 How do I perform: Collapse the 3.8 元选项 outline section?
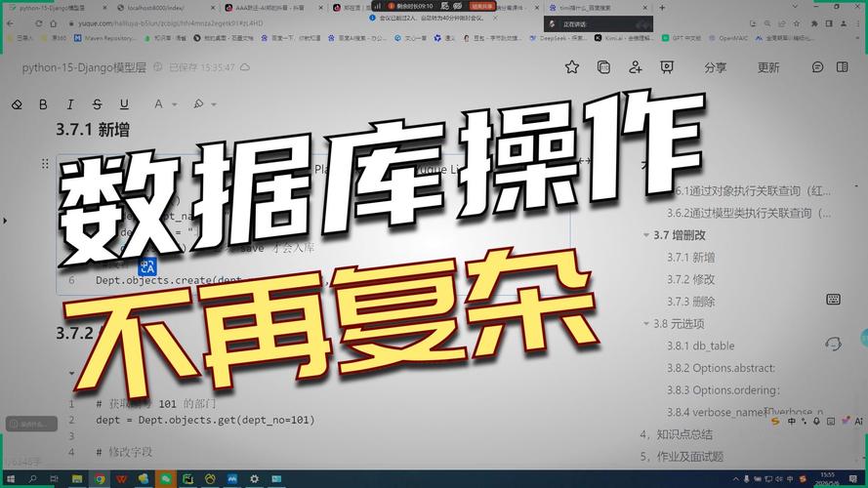pyautogui.click(x=646, y=324)
